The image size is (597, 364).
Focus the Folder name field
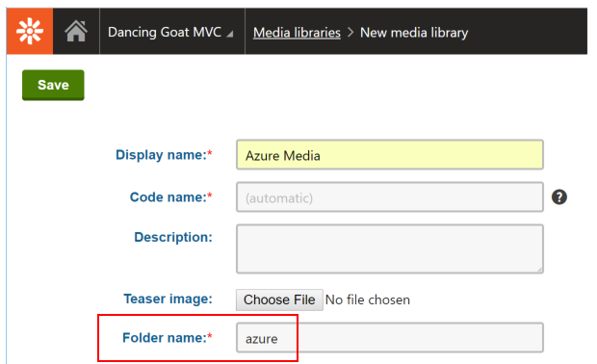coord(390,338)
